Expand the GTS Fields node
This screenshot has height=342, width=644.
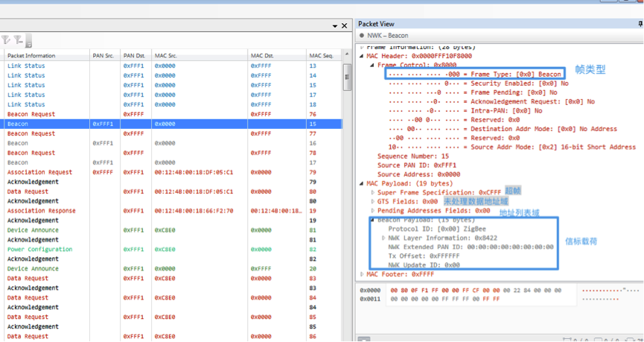click(373, 201)
